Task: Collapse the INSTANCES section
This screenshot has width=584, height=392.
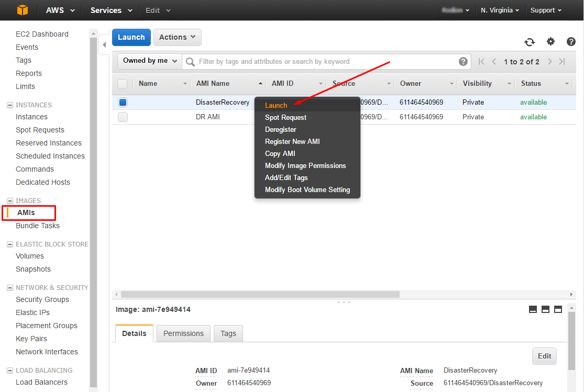Action: pos(10,105)
